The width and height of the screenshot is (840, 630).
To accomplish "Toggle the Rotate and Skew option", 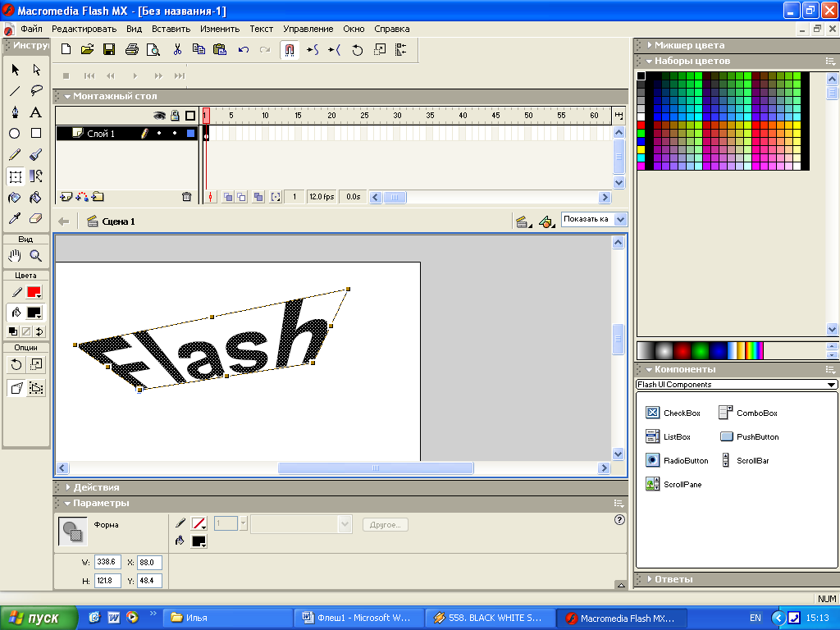I will (x=16, y=365).
